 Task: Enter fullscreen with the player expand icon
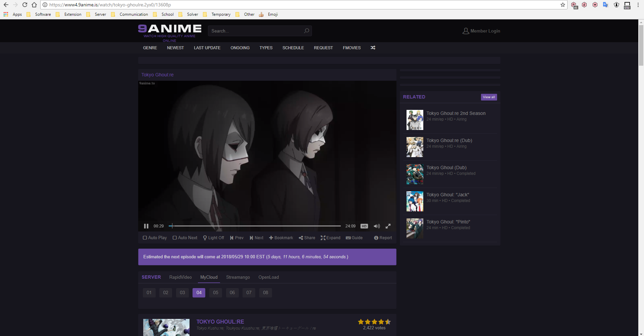(388, 226)
